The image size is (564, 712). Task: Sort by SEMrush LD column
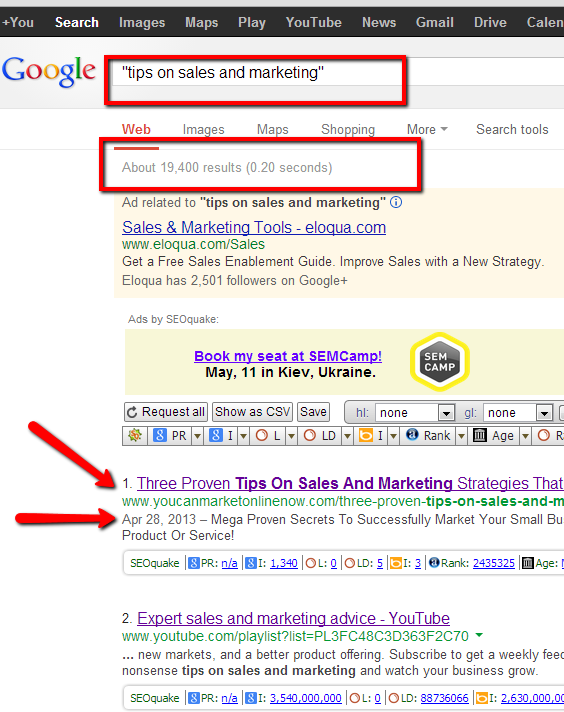tap(320, 436)
